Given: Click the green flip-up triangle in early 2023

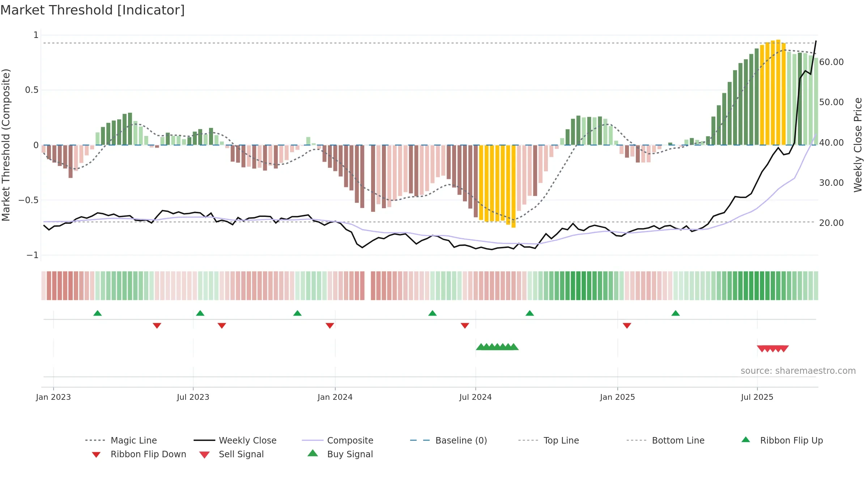Looking at the screenshot, I should click(x=98, y=313).
